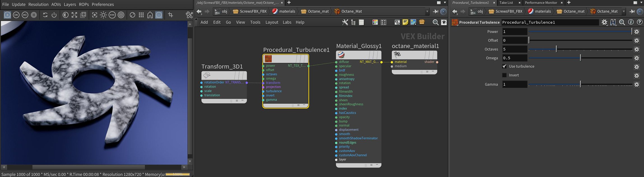The image size is (644, 177).
Task: Open the gear dropdown beside node name
Action: 605,22
